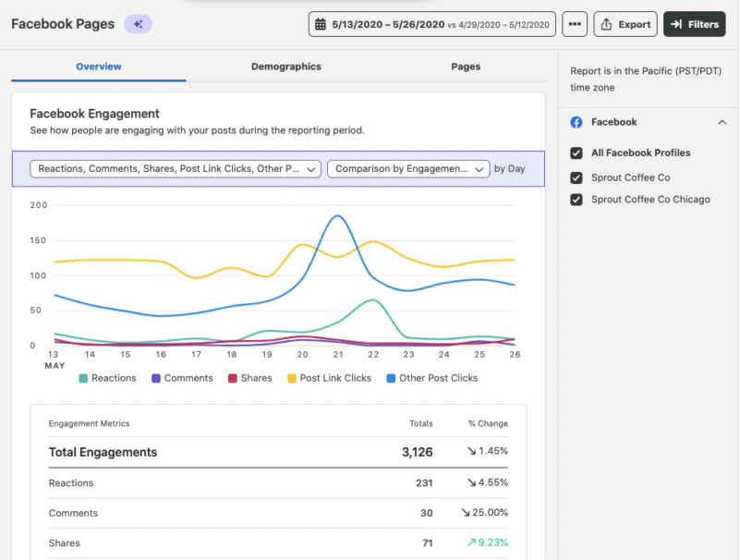The width and height of the screenshot is (740, 560).
Task: Toggle Sprout Coffee Co Chicago checkbox
Action: click(576, 200)
